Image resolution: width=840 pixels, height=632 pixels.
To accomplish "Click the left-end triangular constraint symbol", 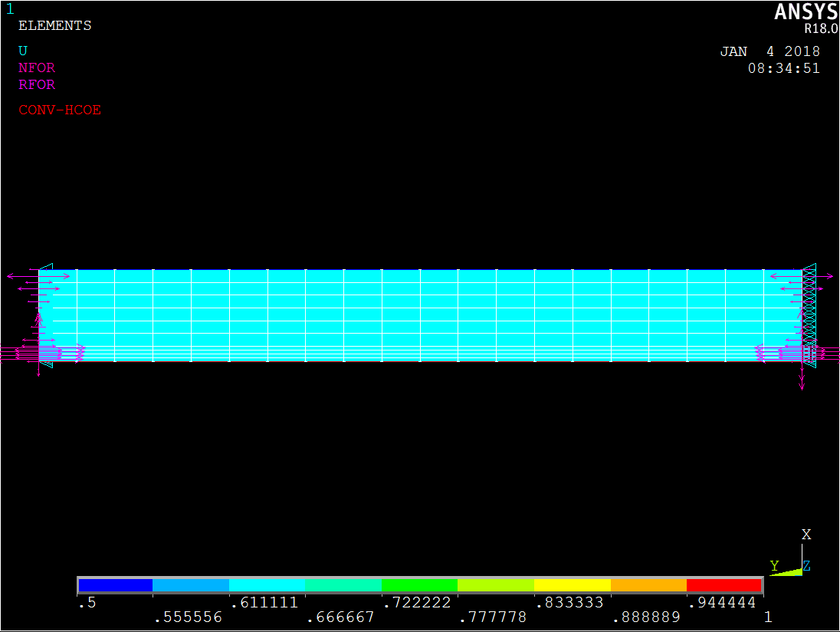I will 46,270.
